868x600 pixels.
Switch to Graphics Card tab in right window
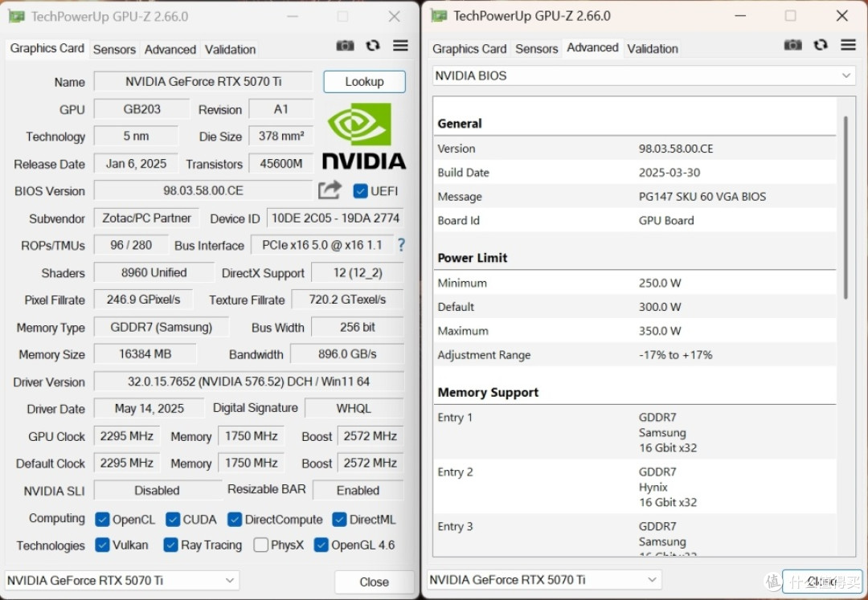[x=469, y=49]
